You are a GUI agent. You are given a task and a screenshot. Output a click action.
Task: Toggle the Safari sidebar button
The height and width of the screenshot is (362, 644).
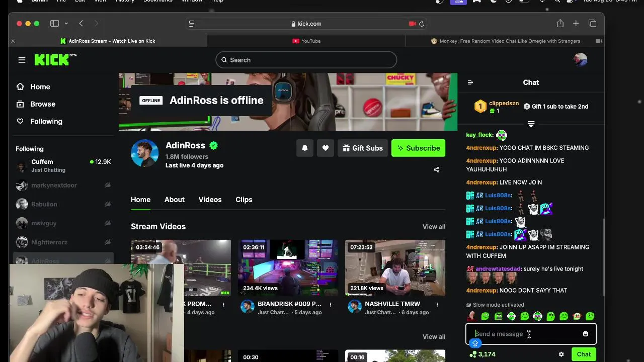pos(54,24)
